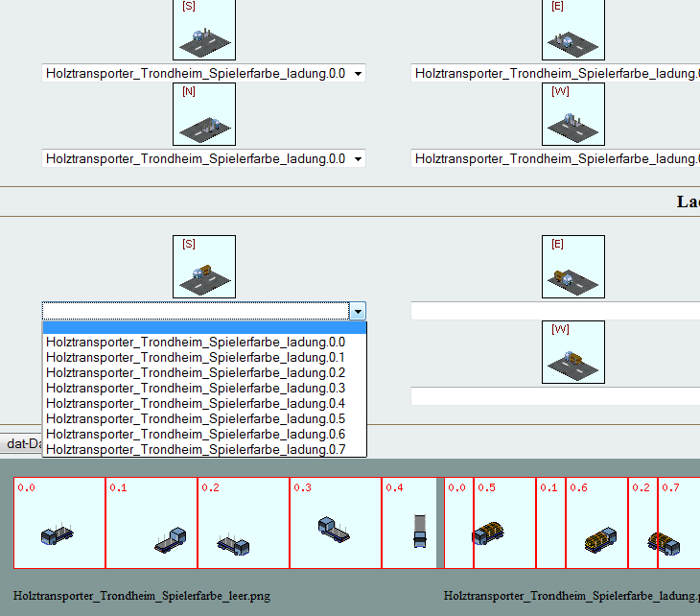This screenshot has height=616, width=700.
Task: Click the top [E] direction vehicle preview
Action: (x=572, y=31)
